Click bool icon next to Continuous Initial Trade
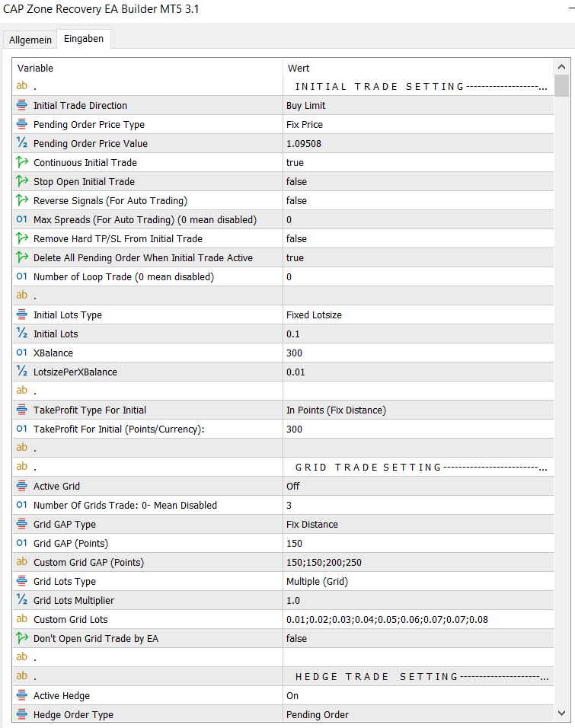 (22, 162)
